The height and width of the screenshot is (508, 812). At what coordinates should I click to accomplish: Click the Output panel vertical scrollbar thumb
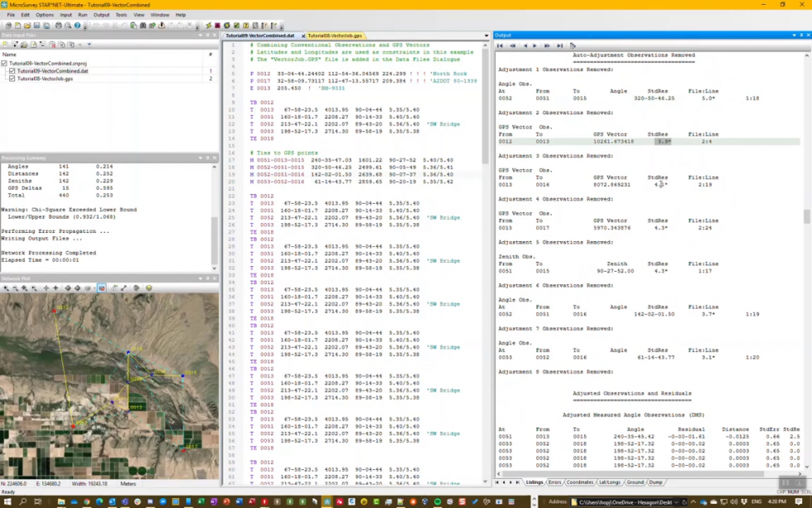tap(807, 216)
